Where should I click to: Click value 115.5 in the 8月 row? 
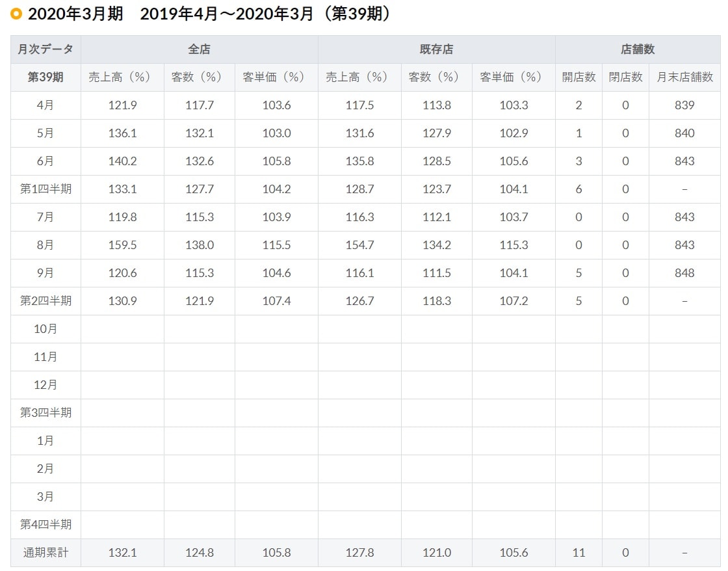(277, 245)
